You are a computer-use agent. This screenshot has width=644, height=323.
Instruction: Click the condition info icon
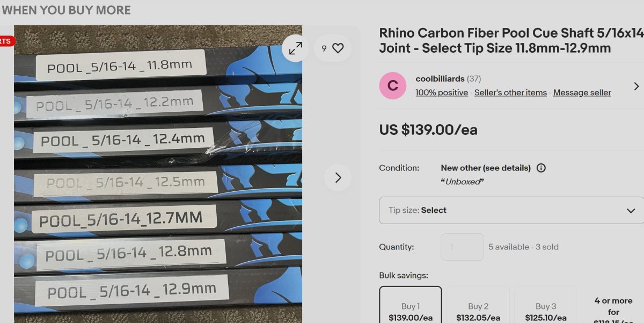click(x=541, y=168)
